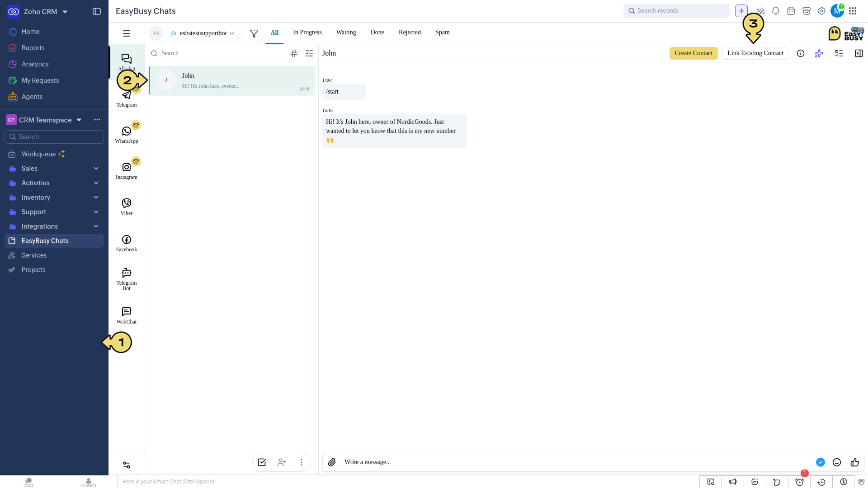
Task: Click the Create Contact button
Action: (693, 53)
